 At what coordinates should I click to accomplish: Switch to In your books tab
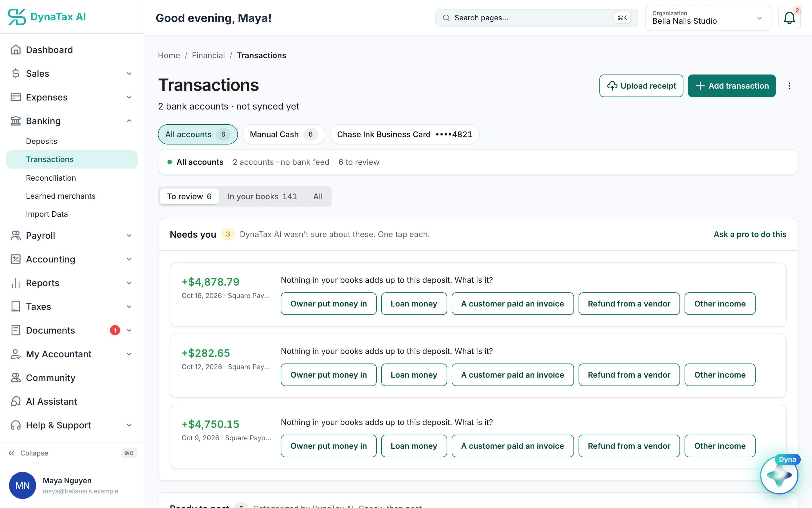point(262,196)
